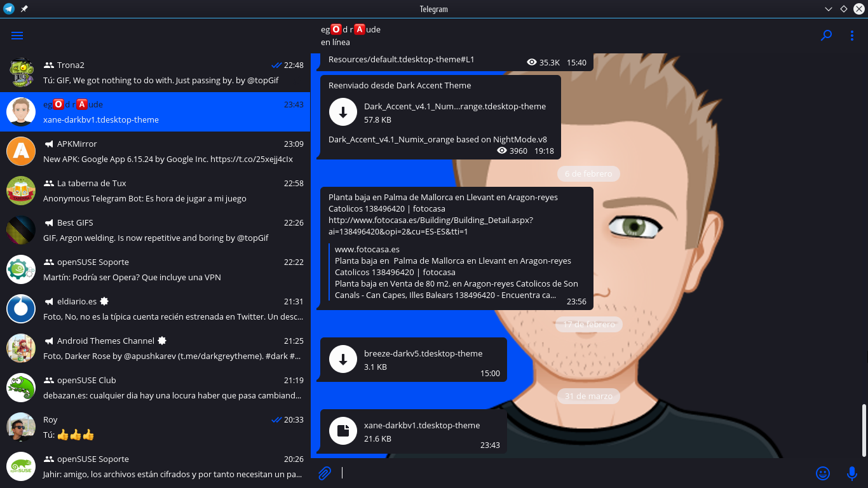The width and height of the screenshot is (868, 488).
Task: Open contact profile from chat header name
Action: click(x=351, y=29)
